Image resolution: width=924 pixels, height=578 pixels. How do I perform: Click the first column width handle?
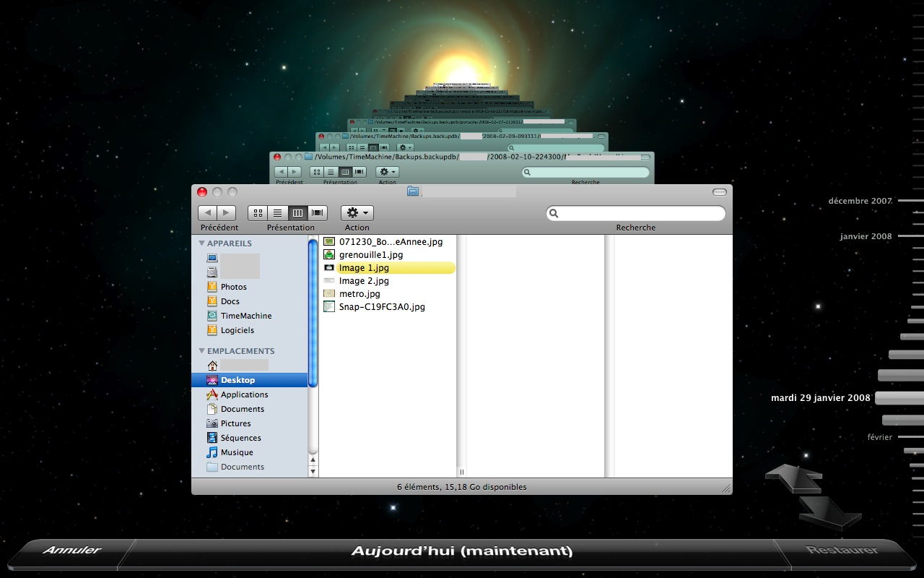click(462, 472)
